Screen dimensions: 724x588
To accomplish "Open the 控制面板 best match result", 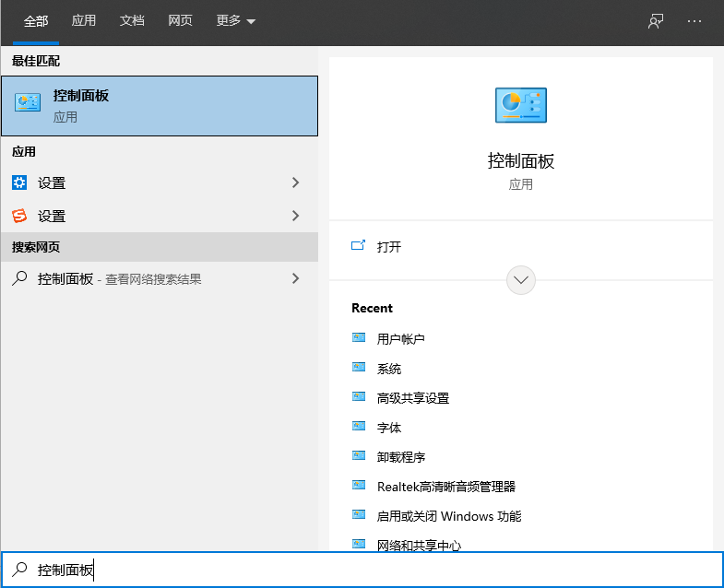I will coord(159,106).
